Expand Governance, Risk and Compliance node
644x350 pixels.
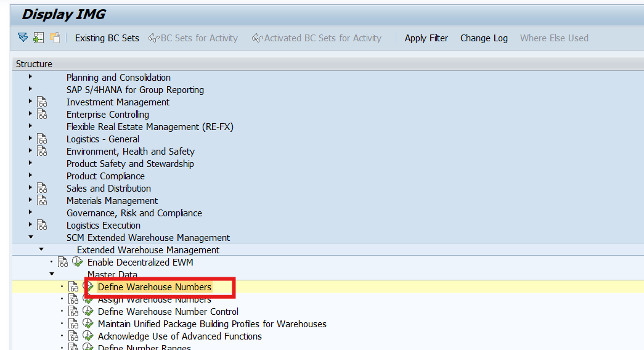tap(30, 212)
